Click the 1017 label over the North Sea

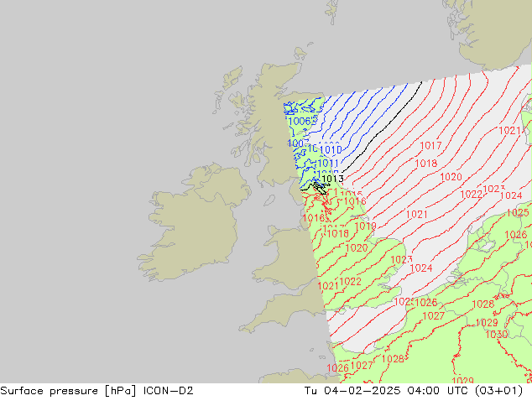point(430,145)
